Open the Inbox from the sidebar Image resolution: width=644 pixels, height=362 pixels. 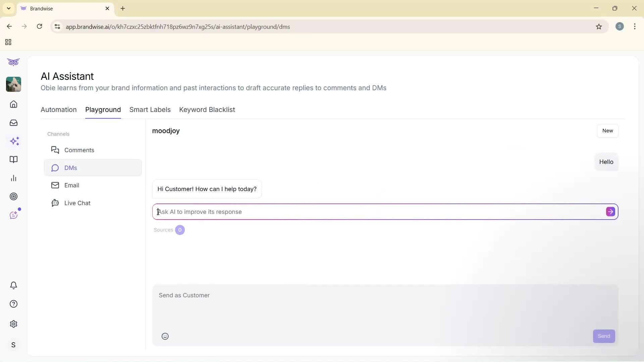[13, 123]
